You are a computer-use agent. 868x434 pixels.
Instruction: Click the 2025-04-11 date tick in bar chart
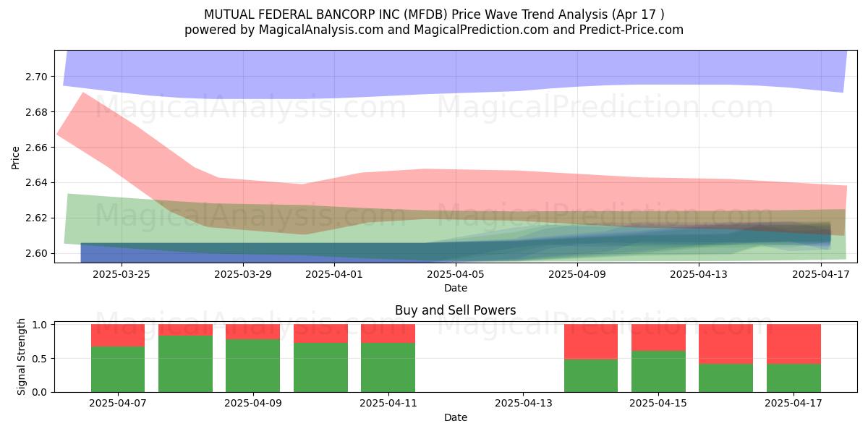coord(388,403)
